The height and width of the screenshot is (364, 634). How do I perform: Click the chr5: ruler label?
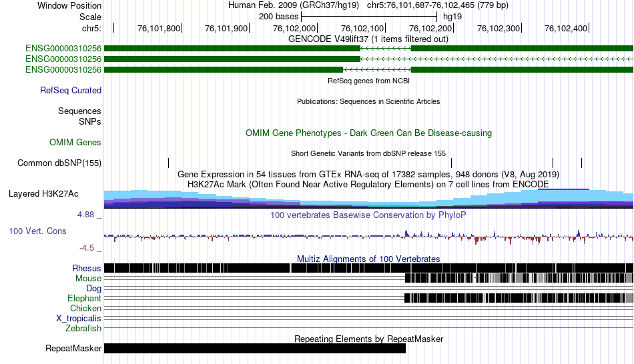pyautogui.click(x=92, y=28)
